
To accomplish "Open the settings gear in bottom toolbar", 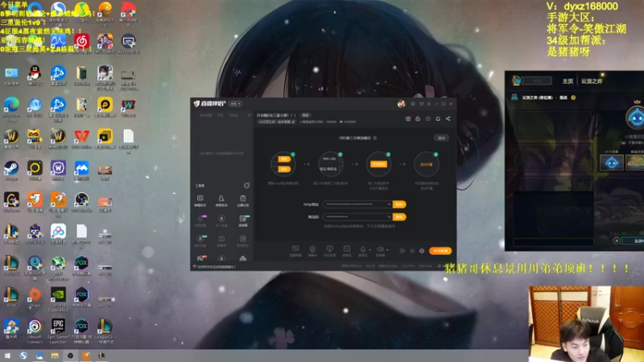I will [x=422, y=251].
